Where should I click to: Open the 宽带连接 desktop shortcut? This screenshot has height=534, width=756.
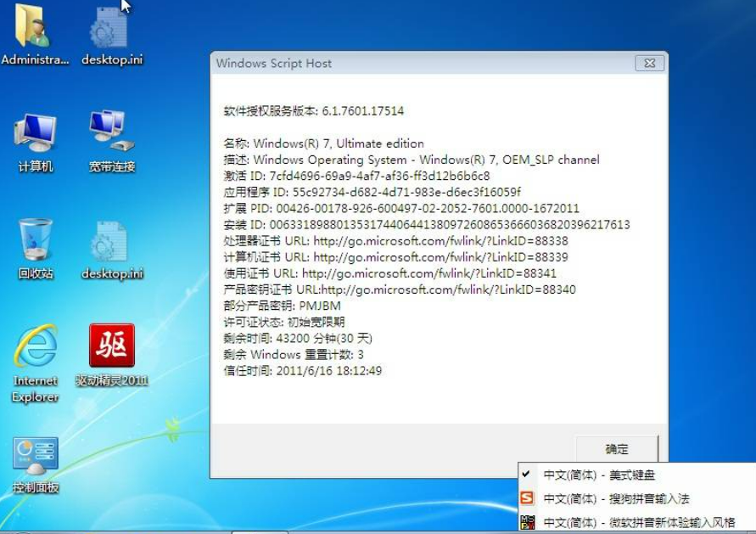[111, 143]
